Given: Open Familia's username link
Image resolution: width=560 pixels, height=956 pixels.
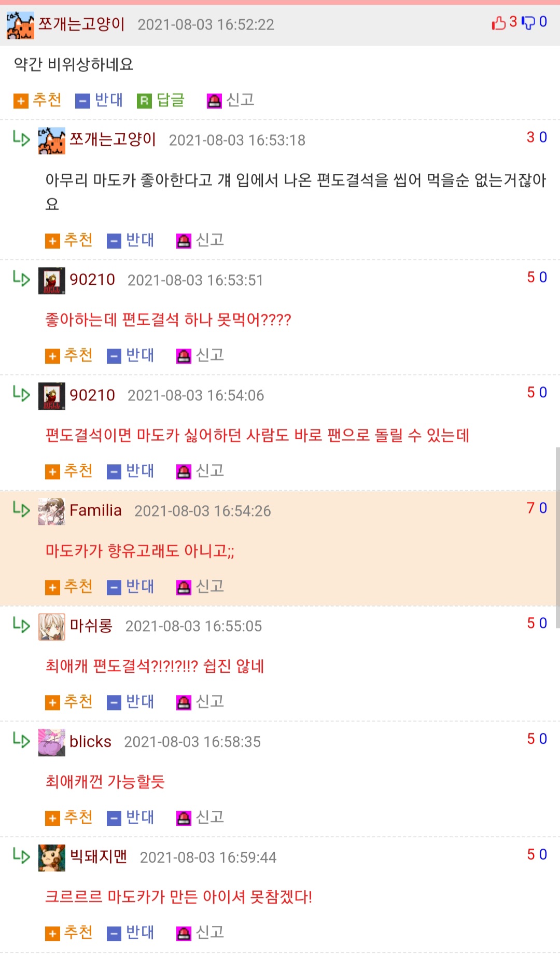Looking at the screenshot, I should [x=95, y=510].
